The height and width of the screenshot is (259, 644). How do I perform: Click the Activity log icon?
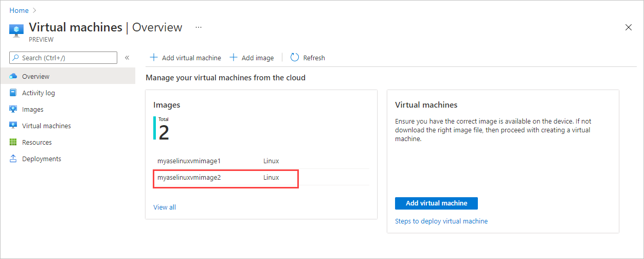13,93
